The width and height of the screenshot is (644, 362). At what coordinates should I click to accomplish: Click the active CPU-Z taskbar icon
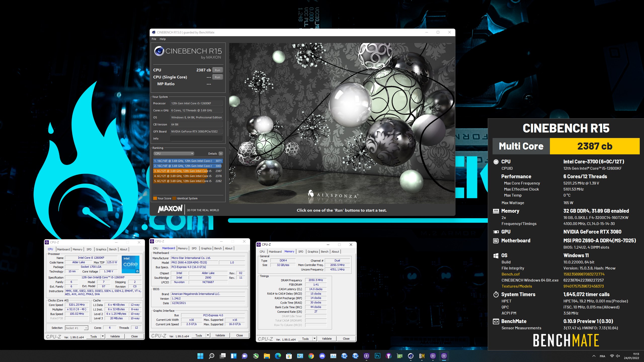(444, 356)
